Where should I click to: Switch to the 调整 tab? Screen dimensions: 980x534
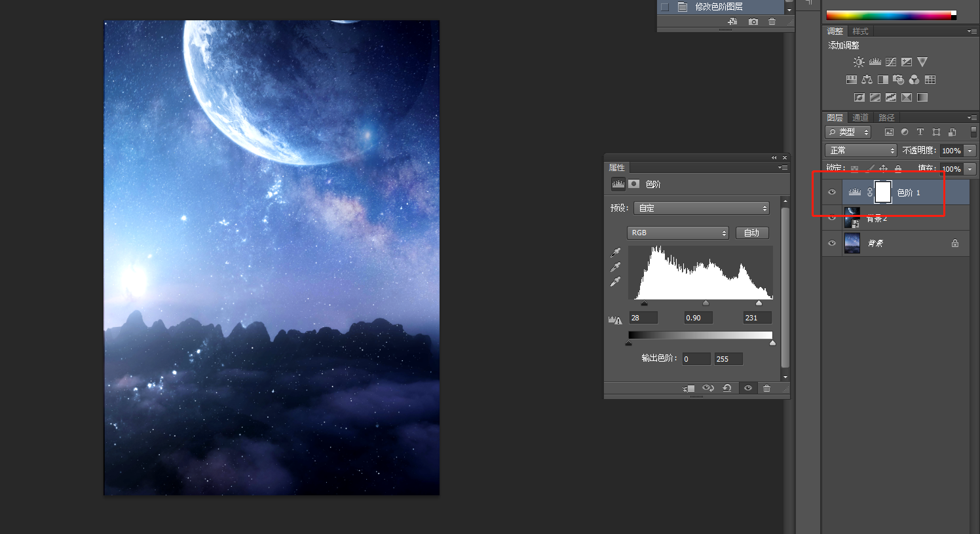click(x=835, y=31)
